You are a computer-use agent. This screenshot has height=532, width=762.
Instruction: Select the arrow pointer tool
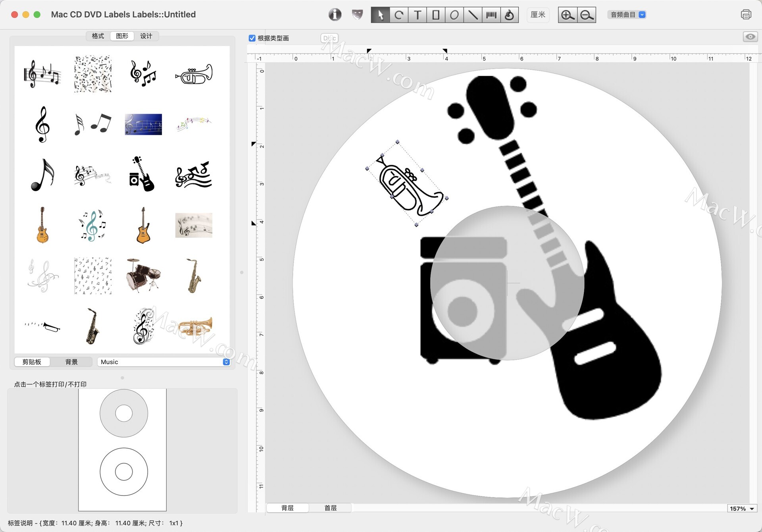coord(380,15)
